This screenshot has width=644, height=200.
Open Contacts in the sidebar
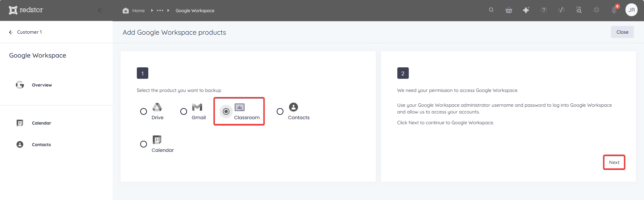(41, 145)
